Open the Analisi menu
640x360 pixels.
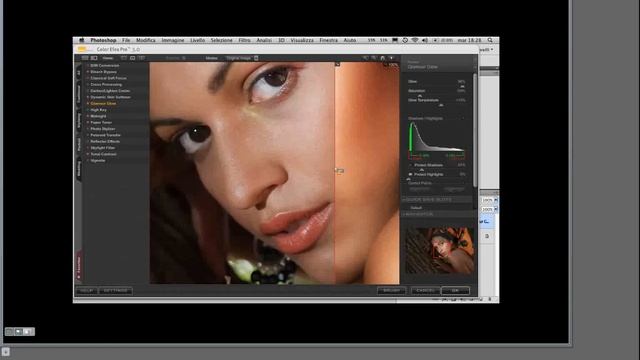pos(264,40)
